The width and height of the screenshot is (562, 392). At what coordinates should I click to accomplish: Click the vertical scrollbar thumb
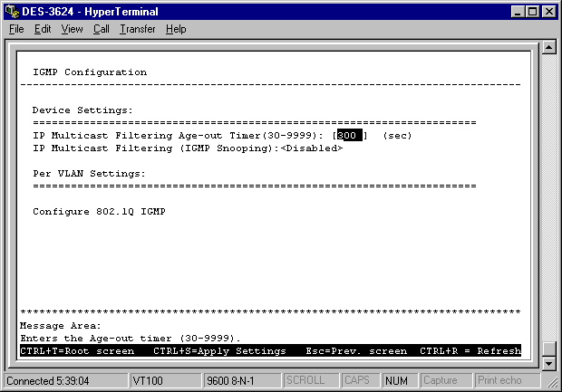click(x=548, y=349)
